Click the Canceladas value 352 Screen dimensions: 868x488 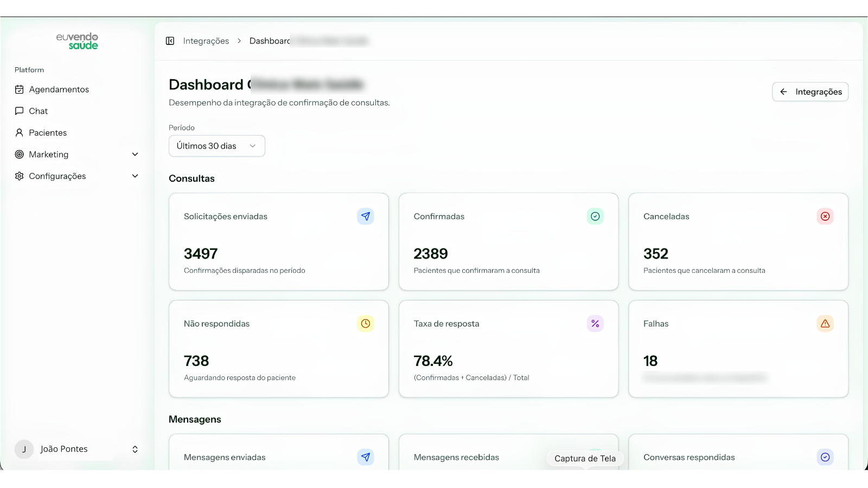(656, 254)
